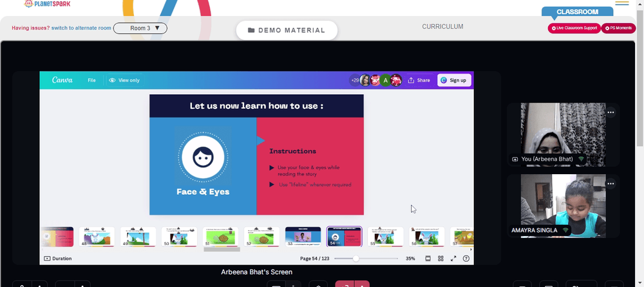Click the 'Instructions' heading on slide
The width and height of the screenshot is (644, 287).
[292, 152]
